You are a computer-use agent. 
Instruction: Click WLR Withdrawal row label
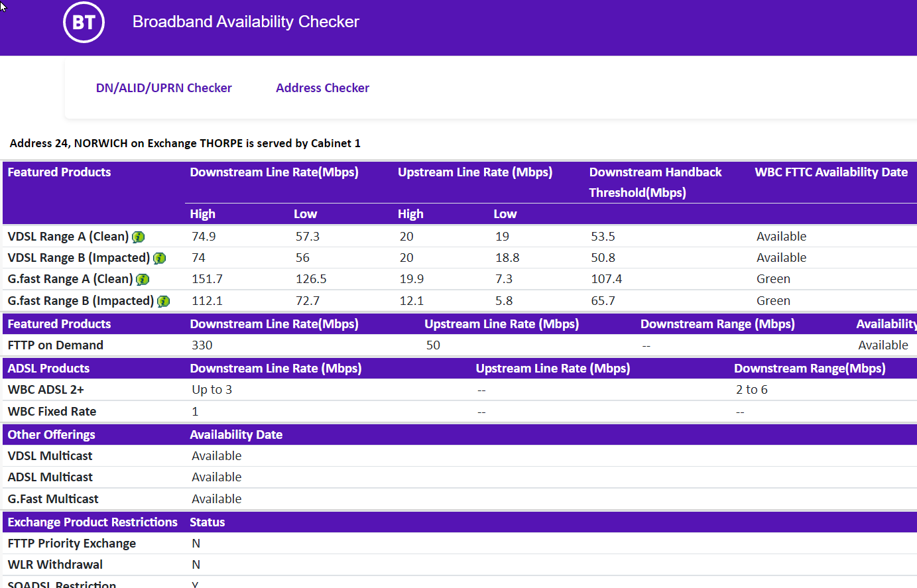tap(55, 565)
